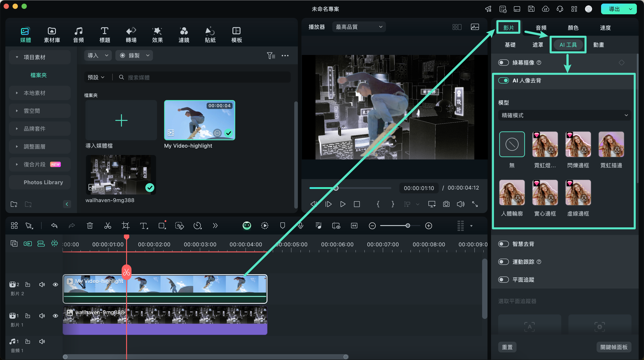
Task: Click the cloud upload icon in title bar
Action: pyautogui.click(x=545, y=9)
